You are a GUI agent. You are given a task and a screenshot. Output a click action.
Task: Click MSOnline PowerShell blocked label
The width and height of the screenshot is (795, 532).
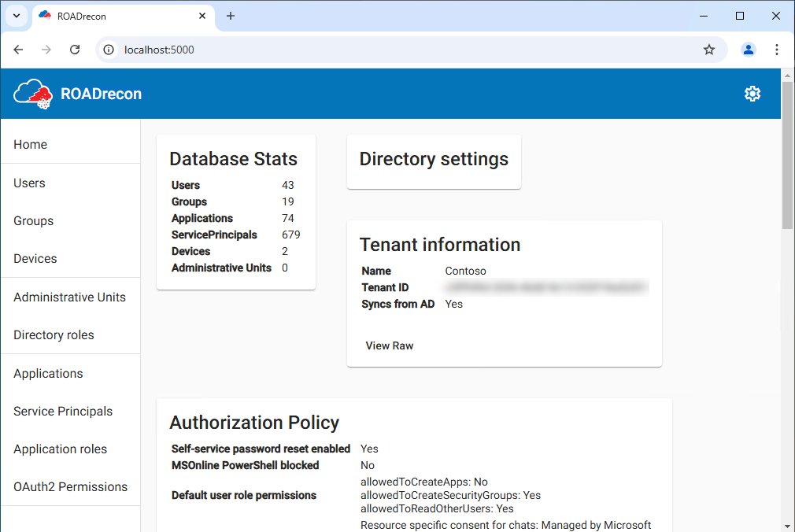click(x=245, y=466)
